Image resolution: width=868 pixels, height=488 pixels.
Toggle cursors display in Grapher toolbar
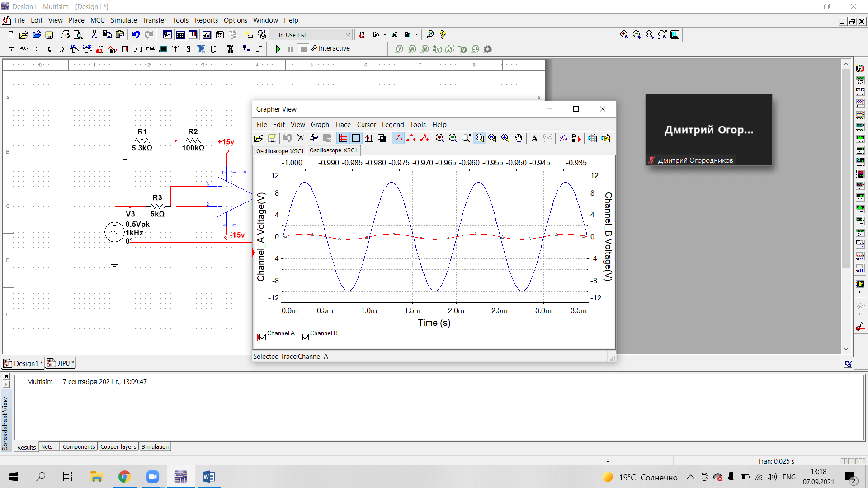click(x=369, y=138)
